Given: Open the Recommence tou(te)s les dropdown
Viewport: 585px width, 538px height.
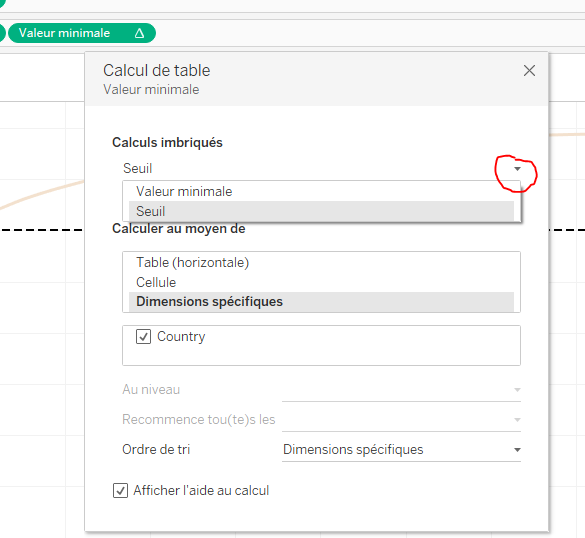Looking at the screenshot, I should click(401, 420).
